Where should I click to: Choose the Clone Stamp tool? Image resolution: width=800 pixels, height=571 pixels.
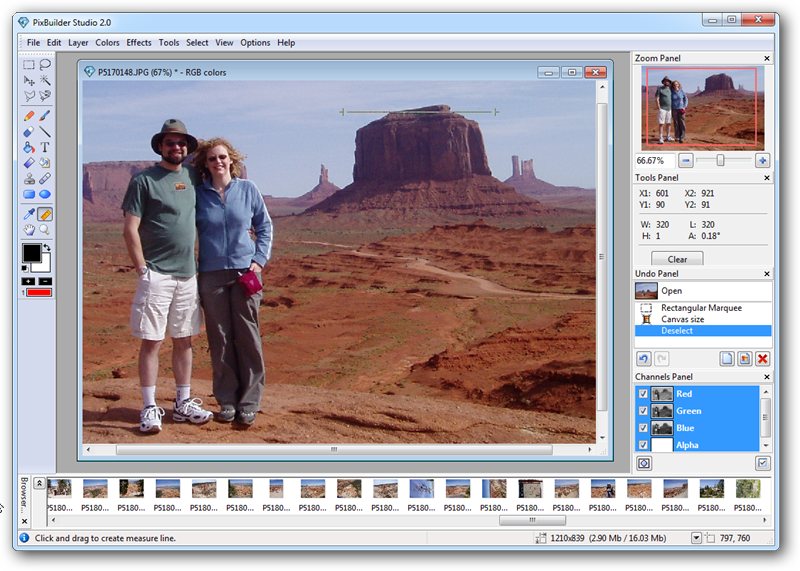29,179
